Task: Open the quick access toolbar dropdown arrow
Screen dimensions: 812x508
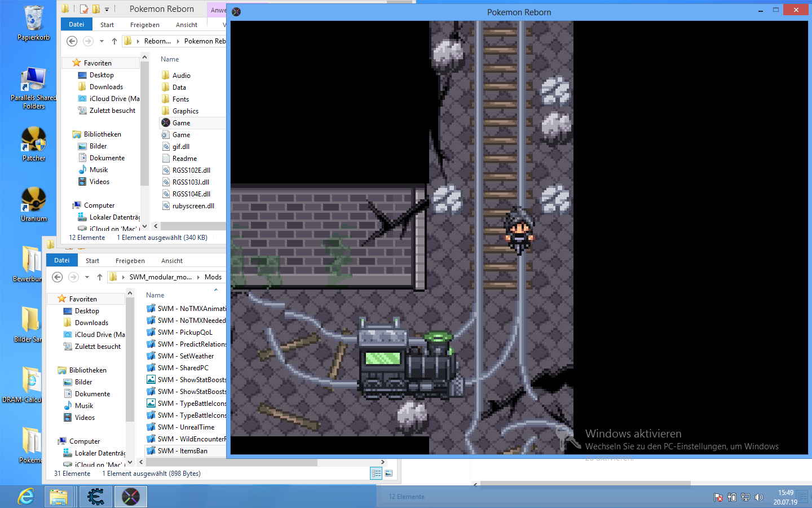Action: click(x=107, y=9)
